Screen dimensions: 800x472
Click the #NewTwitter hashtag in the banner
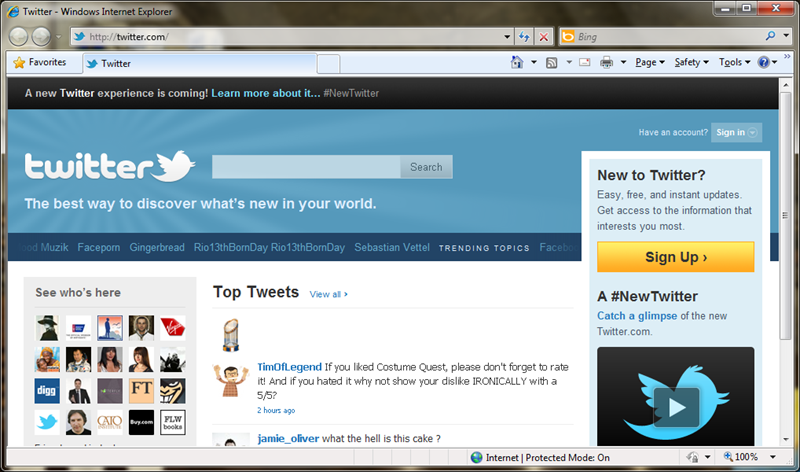point(351,93)
